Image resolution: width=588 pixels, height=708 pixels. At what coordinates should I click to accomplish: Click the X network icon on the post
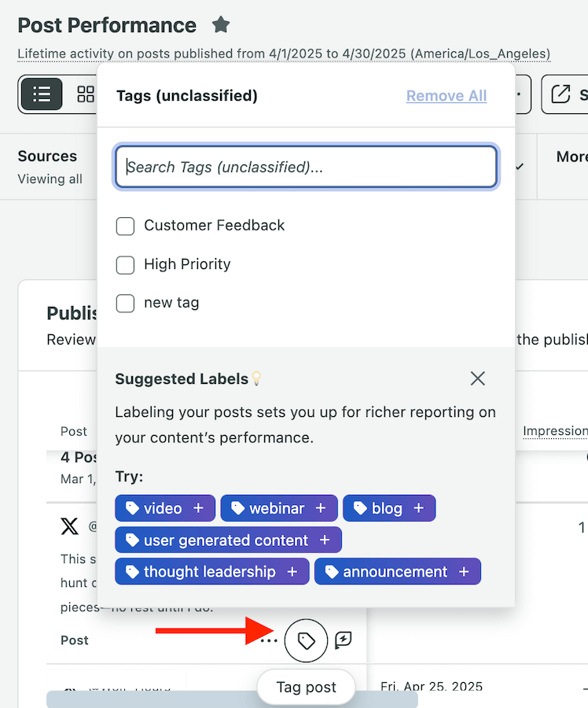(x=69, y=525)
